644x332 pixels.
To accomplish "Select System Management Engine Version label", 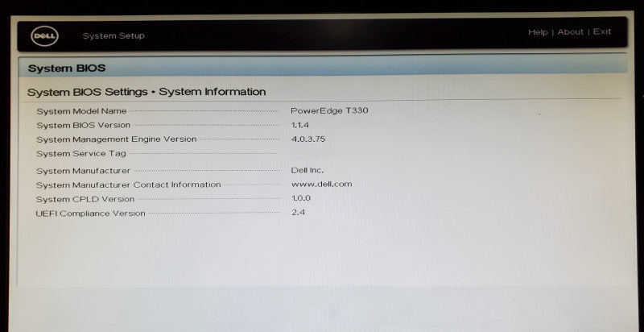I will click(117, 139).
